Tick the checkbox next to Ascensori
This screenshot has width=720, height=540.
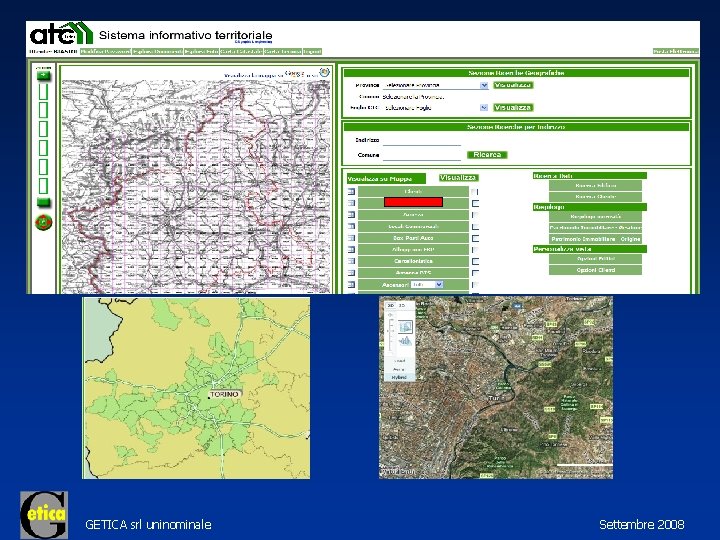475,285
